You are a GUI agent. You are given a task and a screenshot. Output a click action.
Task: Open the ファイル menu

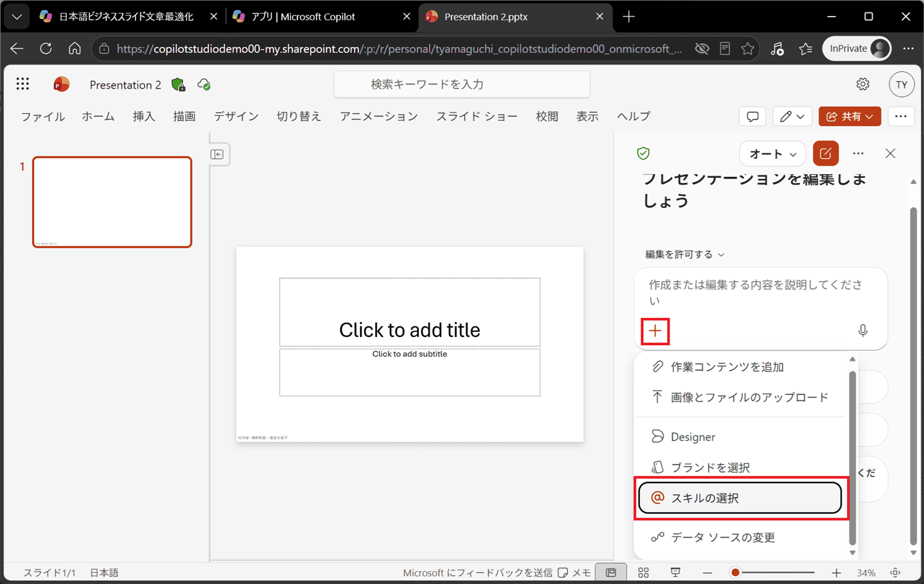pos(43,116)
